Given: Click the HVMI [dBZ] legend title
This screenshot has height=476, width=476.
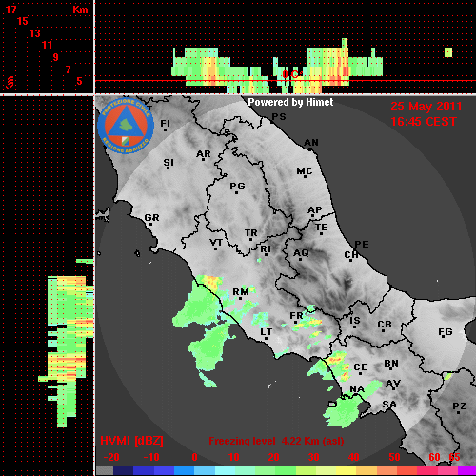Looking at the screenshot, I should click(131, 441).
